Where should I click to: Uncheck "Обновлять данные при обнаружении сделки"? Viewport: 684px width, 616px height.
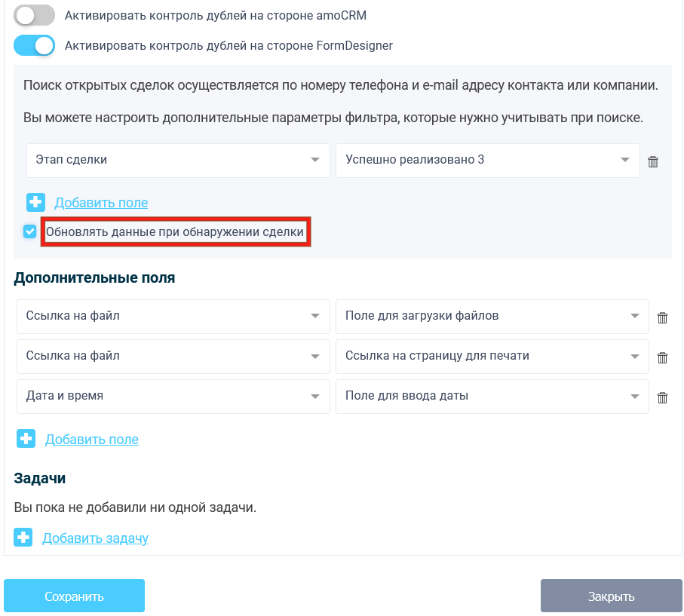[29, 231]
